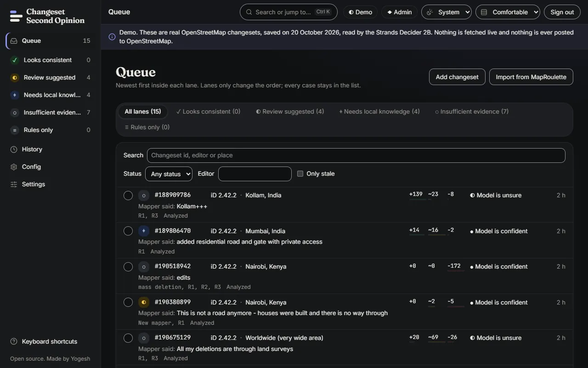The image size is (588, 368).
Task: Switch to the All lanes (15) tab
Action: (x=143, y=112)
